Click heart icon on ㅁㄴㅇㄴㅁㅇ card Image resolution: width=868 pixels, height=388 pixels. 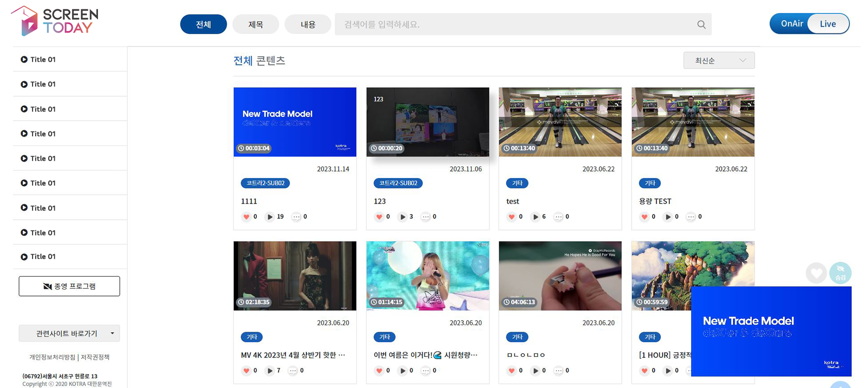point(512,371)
